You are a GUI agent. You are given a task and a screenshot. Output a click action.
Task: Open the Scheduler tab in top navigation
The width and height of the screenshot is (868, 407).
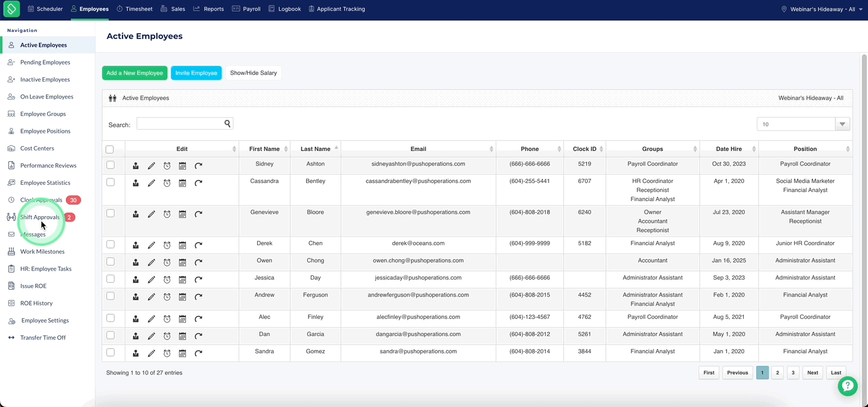45,9
